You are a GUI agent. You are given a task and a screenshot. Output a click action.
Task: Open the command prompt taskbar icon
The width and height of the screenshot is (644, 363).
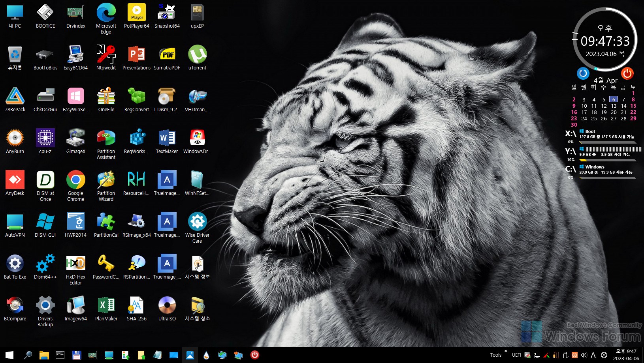(x=60, y=355)
